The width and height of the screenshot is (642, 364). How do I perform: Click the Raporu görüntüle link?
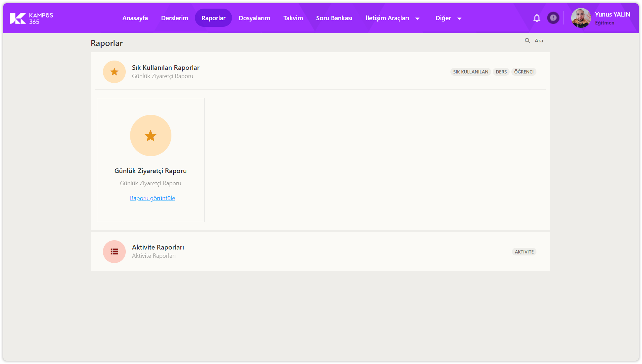(x=153, y=198)
